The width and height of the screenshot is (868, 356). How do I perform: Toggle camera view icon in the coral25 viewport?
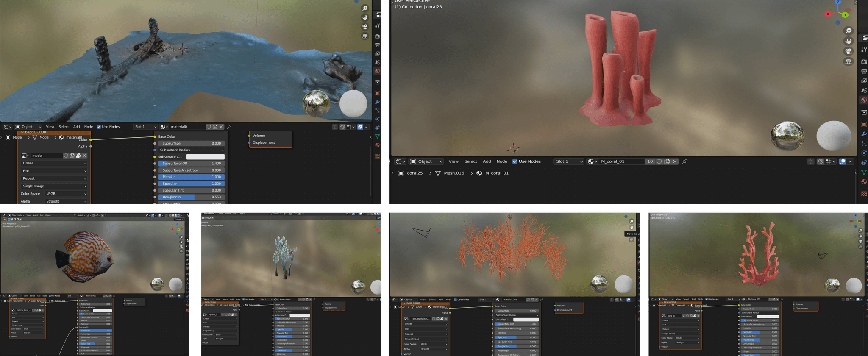tap(848, 51)
